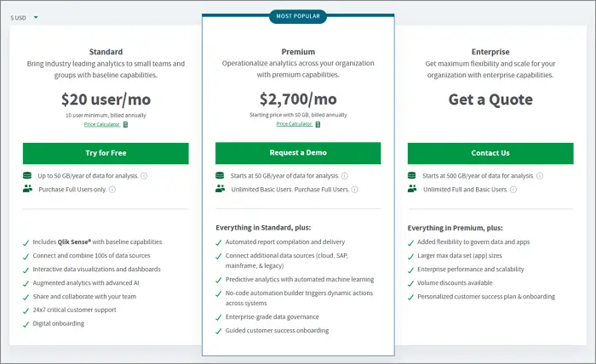Select the Enterprise plan heading

point(490,52)
